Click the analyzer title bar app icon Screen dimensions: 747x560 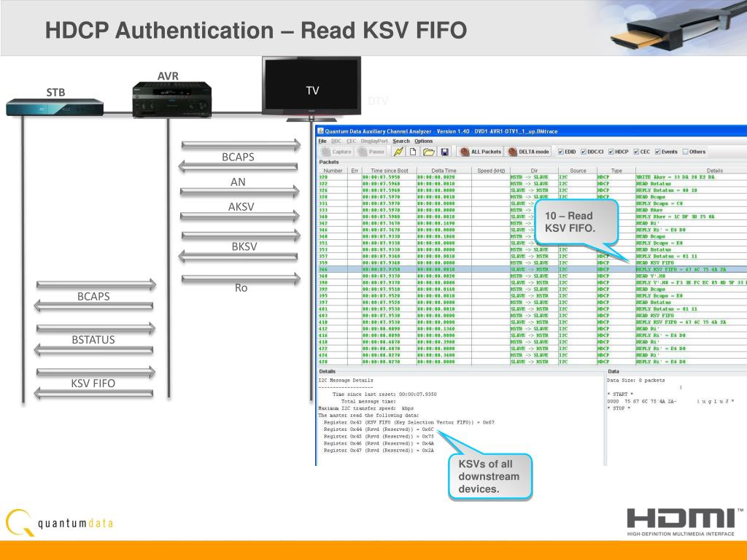tap(321, 131)
